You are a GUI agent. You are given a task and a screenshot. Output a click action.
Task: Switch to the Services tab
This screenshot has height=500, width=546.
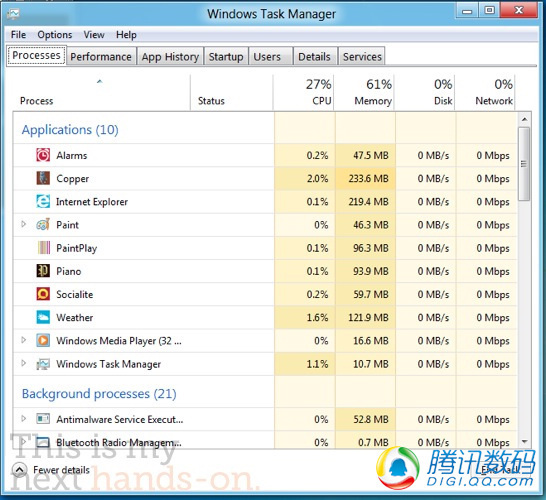click(361, 56)
